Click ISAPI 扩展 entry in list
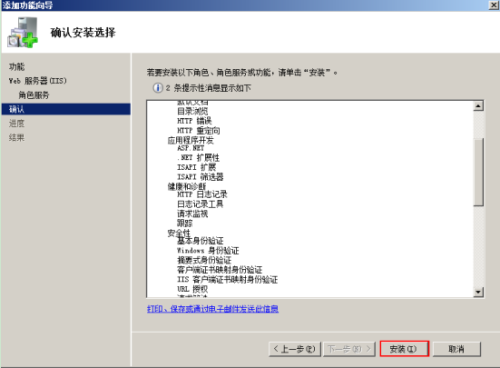The height and width of the screenshot is (368, 500). 196,167
